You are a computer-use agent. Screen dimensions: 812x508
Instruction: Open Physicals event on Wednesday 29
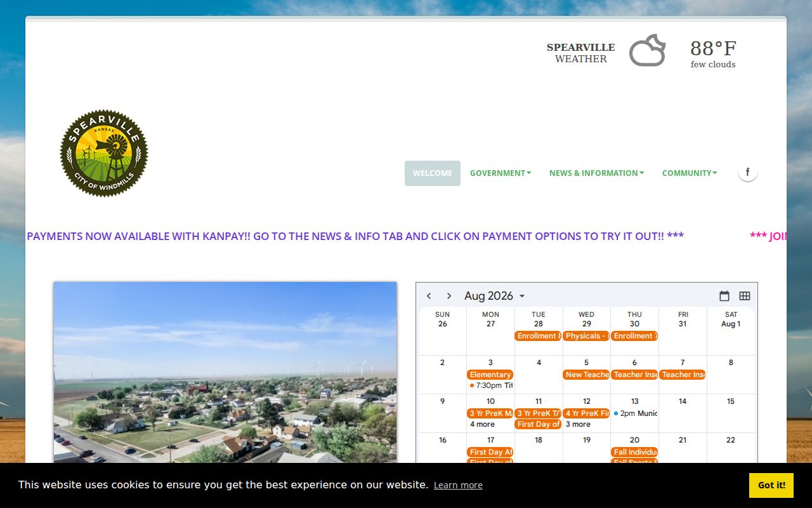pyautogui.click(x=586, y=336)
